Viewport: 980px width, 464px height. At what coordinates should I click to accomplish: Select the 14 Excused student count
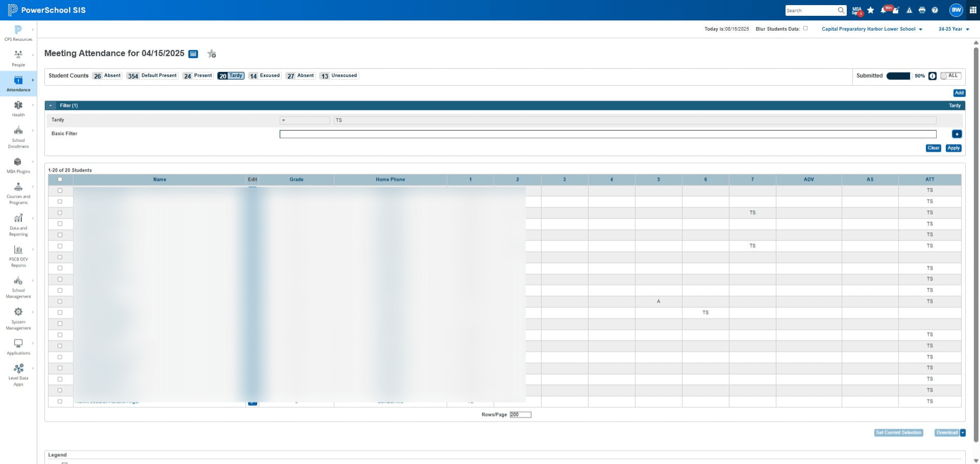click(264, 75)
